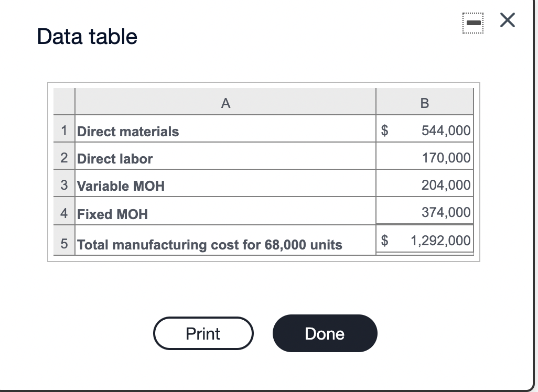Image resolution: width=538 pixels, height=392 pixels.
Task: Click row number 4 in the table
Action: pos(63,213)
